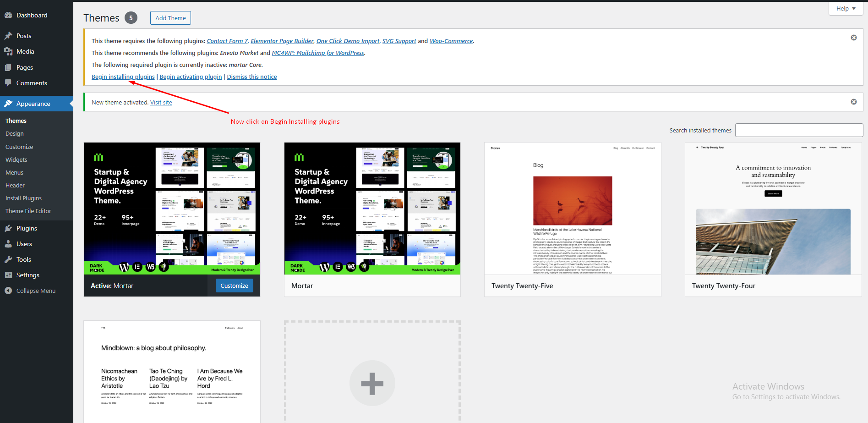
Task: Open the Contact Form 7 plugin link
Action: pyautogui.click(x=227, y=41)
